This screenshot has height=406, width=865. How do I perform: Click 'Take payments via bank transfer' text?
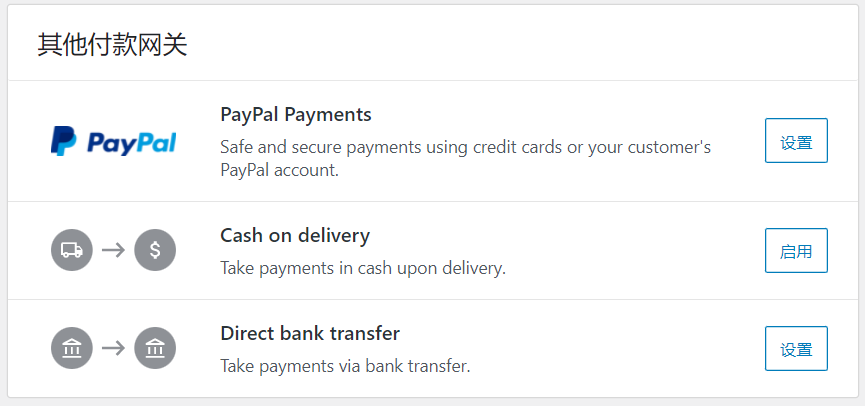[344, 366]
